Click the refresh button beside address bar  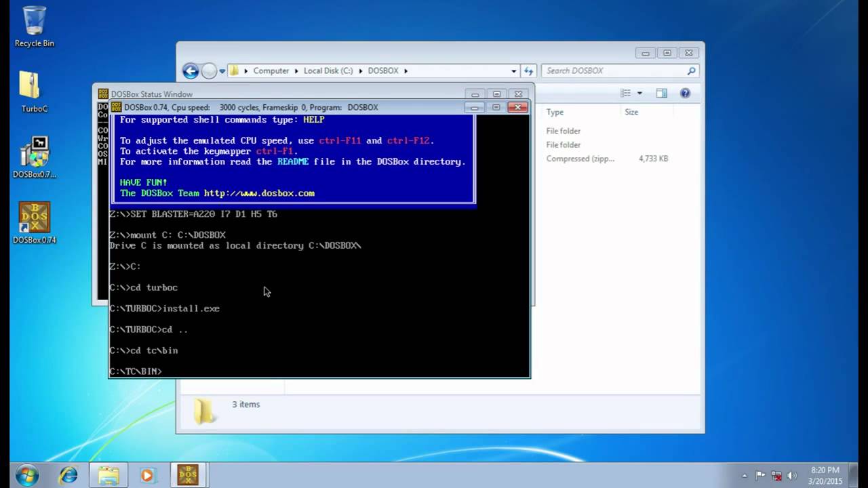click(528, 70)
